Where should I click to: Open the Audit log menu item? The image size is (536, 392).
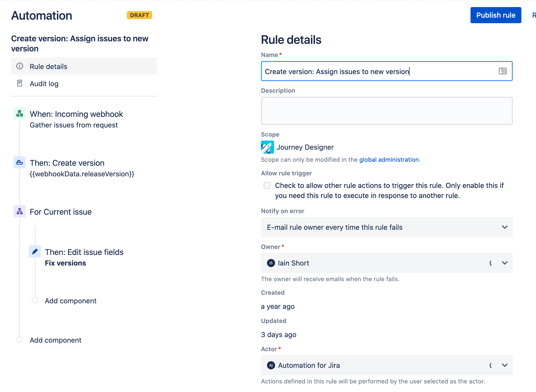tap(84, 83)
